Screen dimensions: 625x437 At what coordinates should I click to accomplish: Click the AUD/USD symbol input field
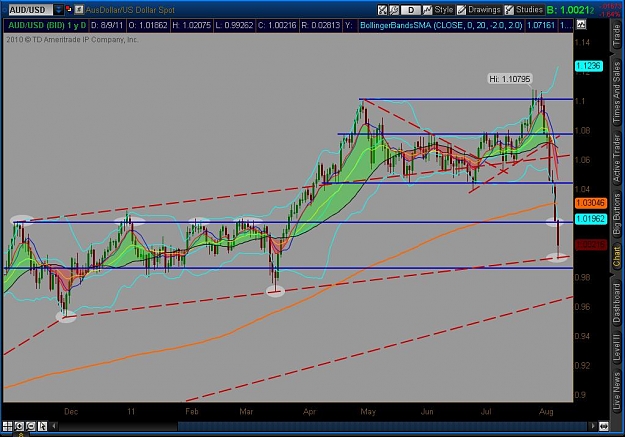30,10
